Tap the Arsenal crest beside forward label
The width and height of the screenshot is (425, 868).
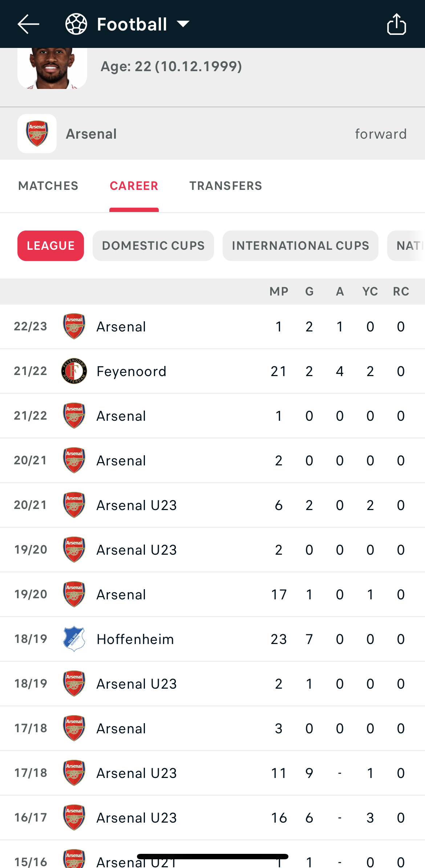coord(37,134)
